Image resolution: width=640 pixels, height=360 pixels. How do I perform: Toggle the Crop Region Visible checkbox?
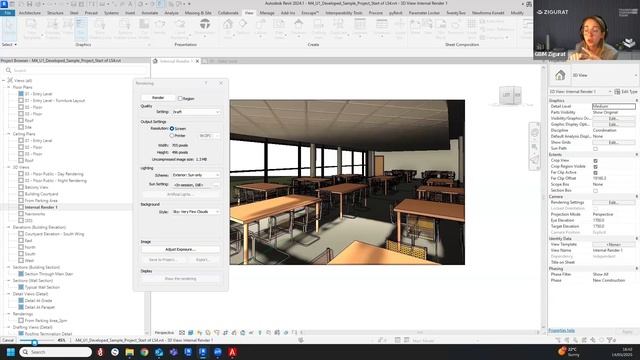(x=595, y=167)
